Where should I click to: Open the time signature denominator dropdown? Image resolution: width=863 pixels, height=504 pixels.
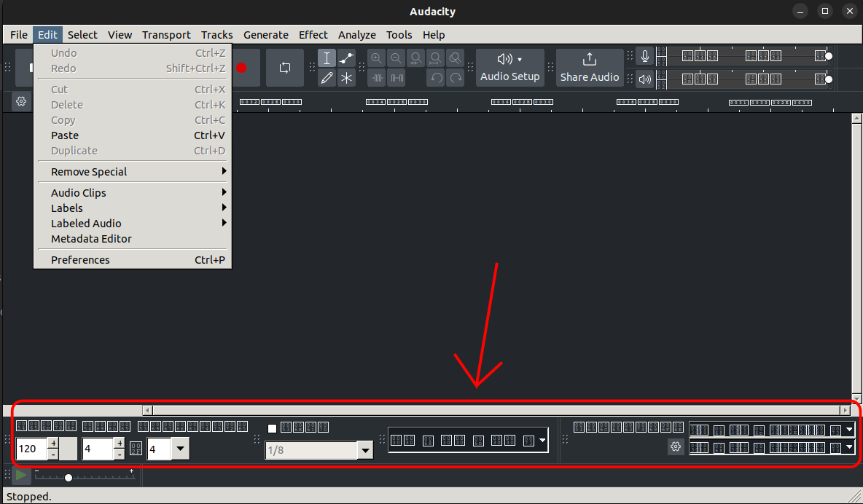tap(180, 449)
